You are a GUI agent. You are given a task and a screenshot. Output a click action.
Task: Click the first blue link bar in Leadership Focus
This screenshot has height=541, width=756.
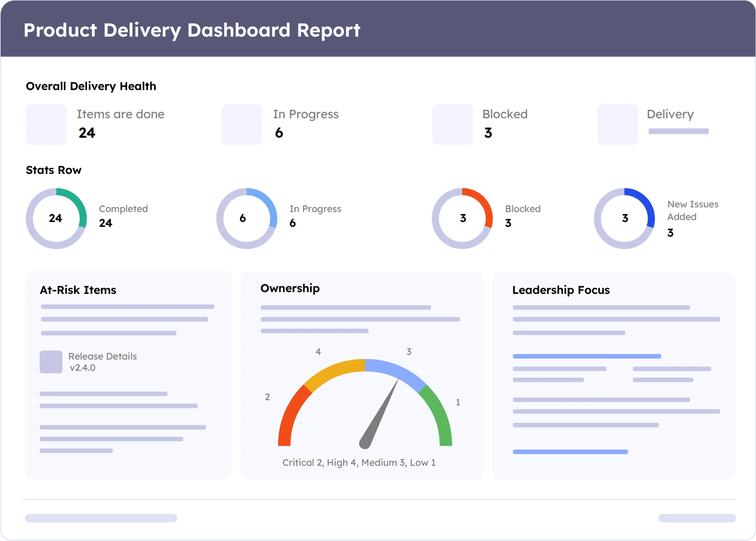(x=587, y=357)
